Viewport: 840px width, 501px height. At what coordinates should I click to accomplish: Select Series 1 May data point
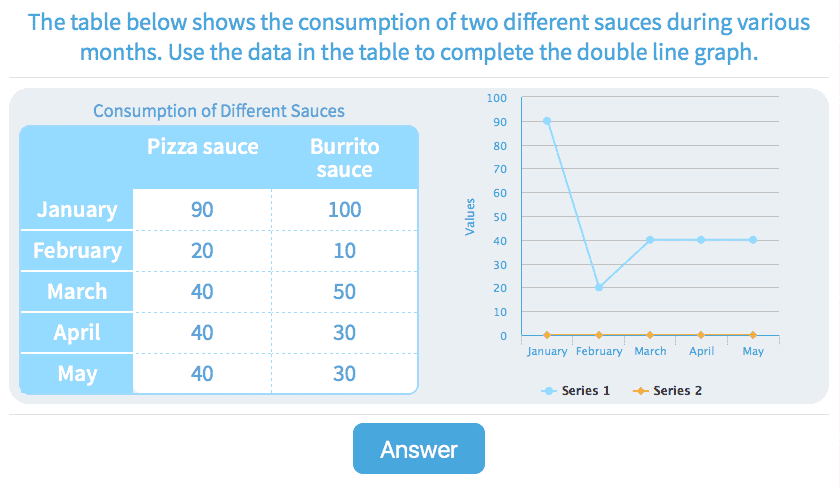(753, 240)
